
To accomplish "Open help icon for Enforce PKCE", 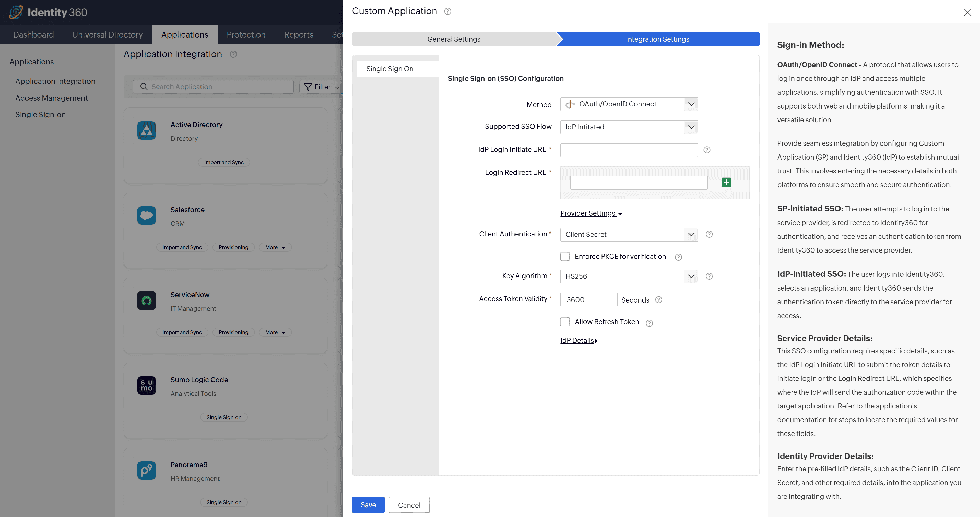I will (x=678, y=257).
